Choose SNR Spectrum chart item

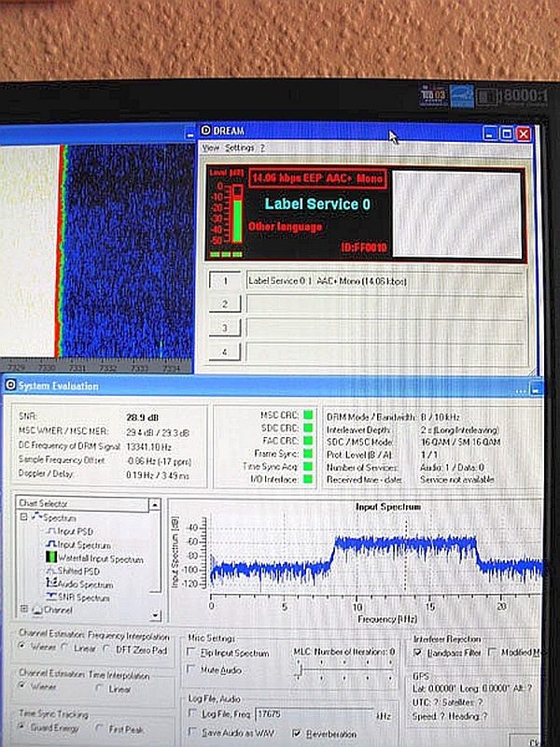click(x=82, y=597)
